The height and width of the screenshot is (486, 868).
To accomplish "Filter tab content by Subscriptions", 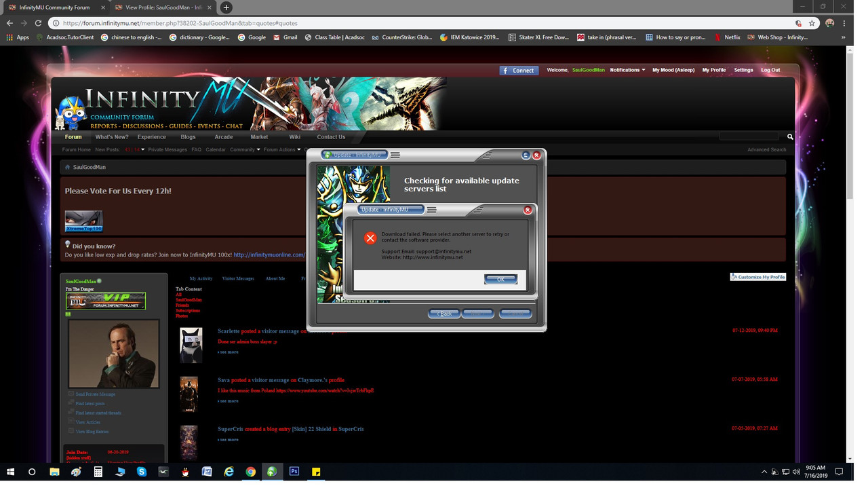I will [188, 311].
